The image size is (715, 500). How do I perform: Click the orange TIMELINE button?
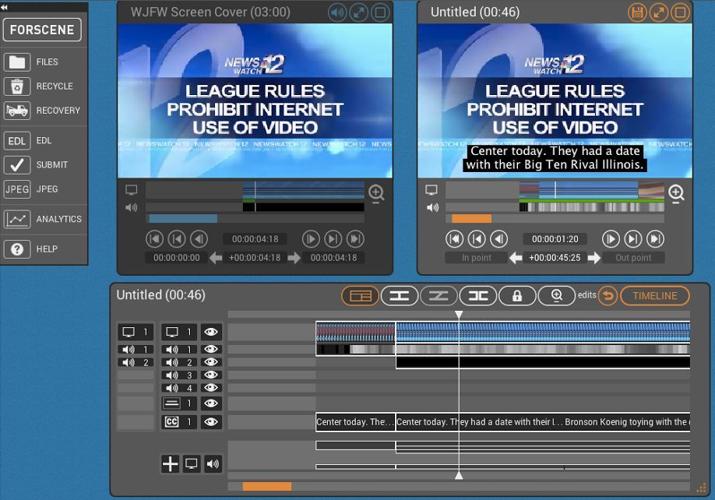(655, 296)
